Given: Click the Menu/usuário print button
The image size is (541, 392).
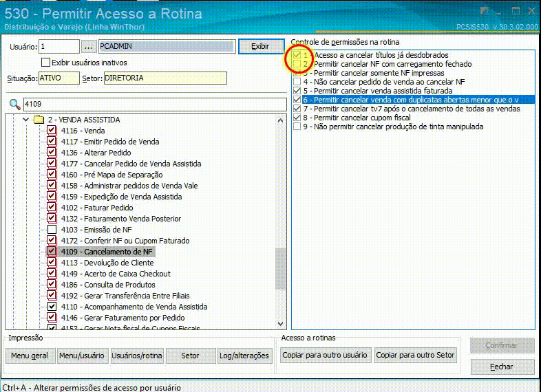Looking at the screenshot, I should click(x=82, y=356).
